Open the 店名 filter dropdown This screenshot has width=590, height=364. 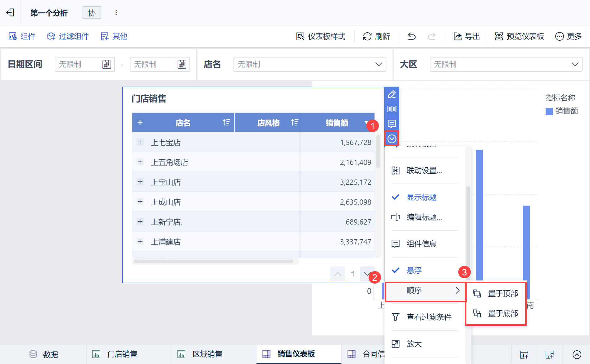coord(310,64)
